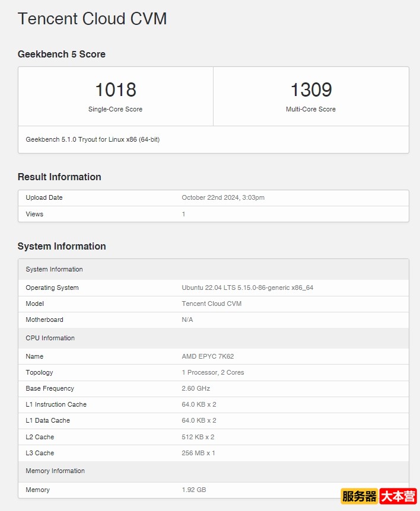Click the yellow 服务器 watermark badge
This screenshot has height=511, width=420.
359,496
